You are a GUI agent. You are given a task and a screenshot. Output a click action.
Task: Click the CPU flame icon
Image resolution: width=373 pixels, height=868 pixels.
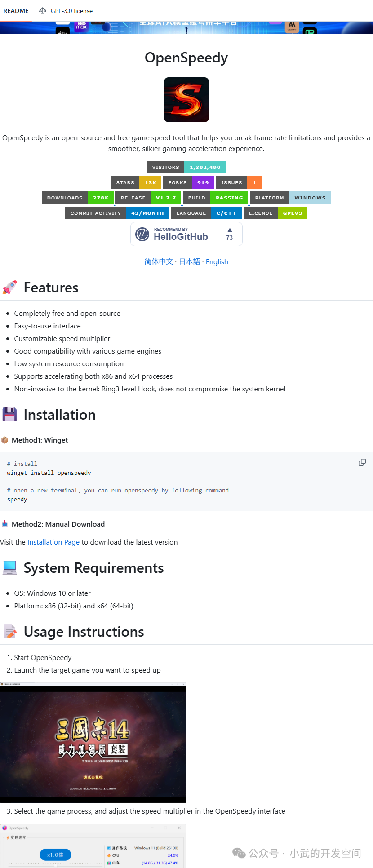click(109, 855)
